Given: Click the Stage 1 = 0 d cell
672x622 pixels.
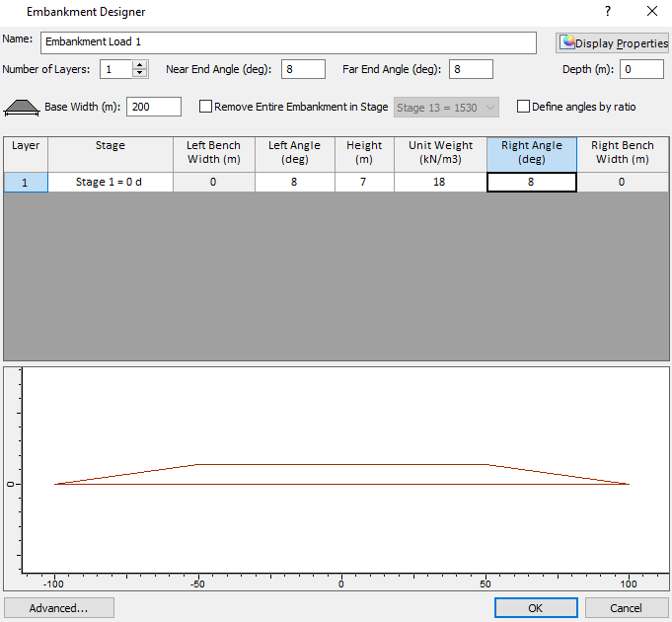Looking at the screenshot, I should [111, 183].
